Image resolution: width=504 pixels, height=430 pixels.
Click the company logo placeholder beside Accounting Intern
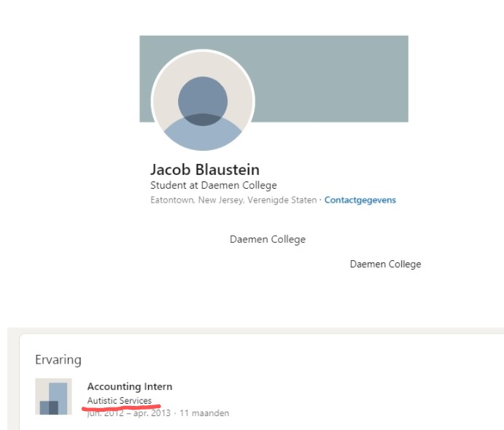pos(53,396)
